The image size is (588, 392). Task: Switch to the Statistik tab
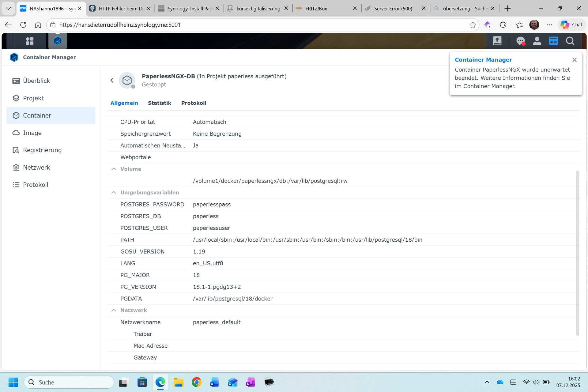click(159, 103)
